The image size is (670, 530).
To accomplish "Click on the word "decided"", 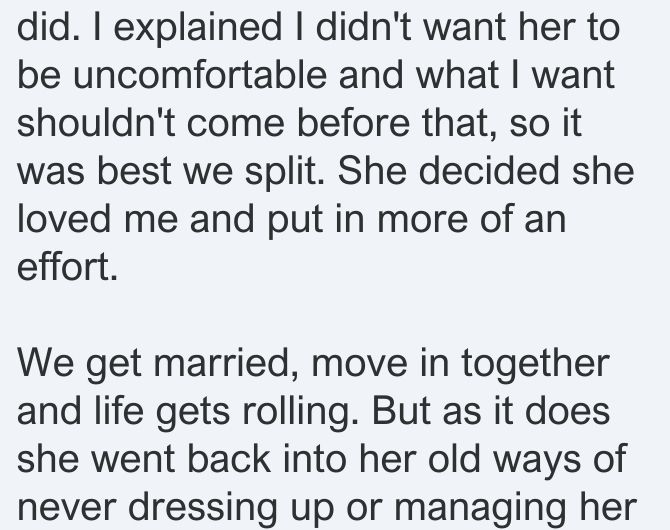I will (489, 170).
